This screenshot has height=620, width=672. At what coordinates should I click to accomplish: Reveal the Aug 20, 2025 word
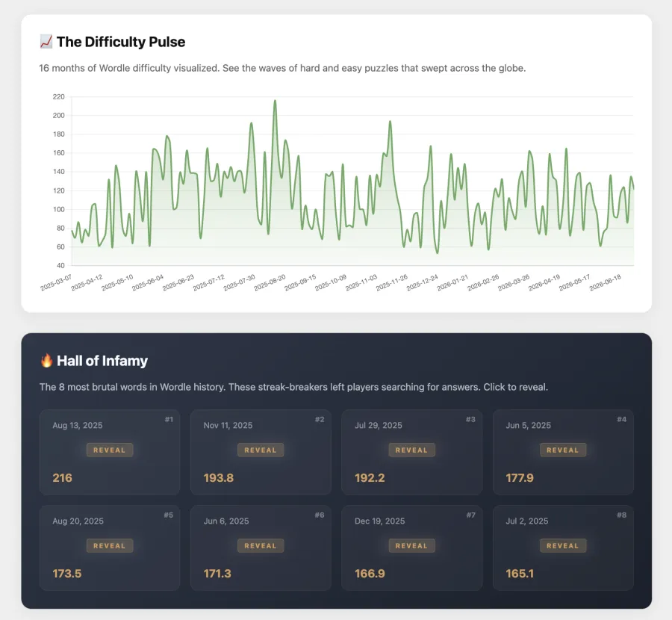click(x=110, y=545)
